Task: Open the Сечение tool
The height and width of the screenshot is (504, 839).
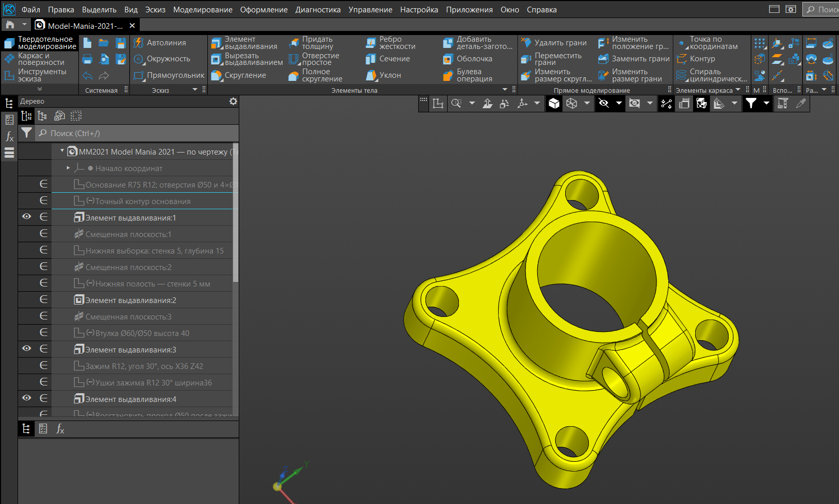Action: (388, 59)
